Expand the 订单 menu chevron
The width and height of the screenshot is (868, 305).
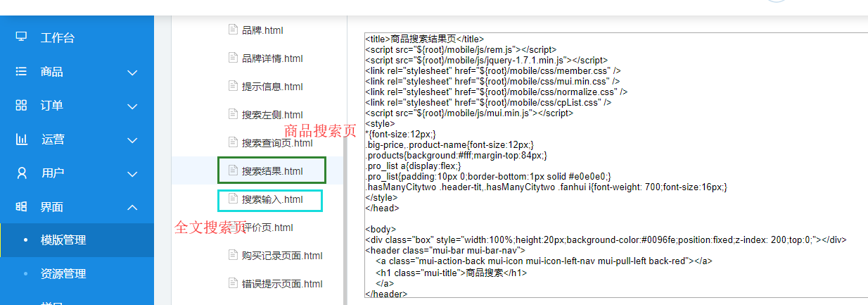[x=132, y=106]
